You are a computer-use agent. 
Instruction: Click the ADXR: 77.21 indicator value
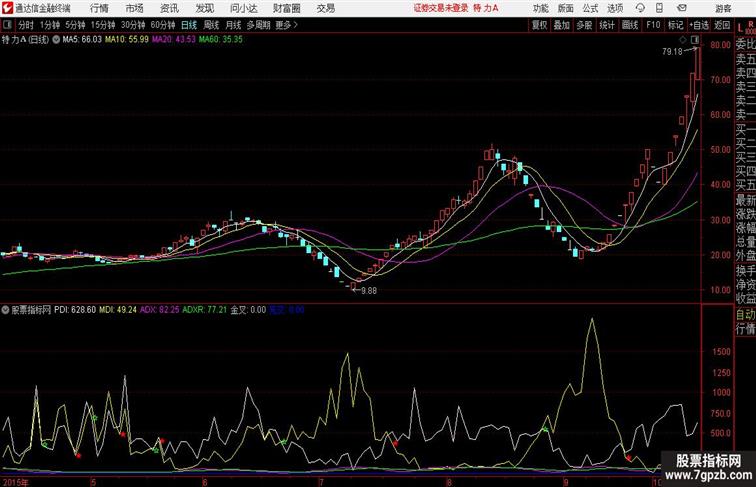(x=204, y=310)
